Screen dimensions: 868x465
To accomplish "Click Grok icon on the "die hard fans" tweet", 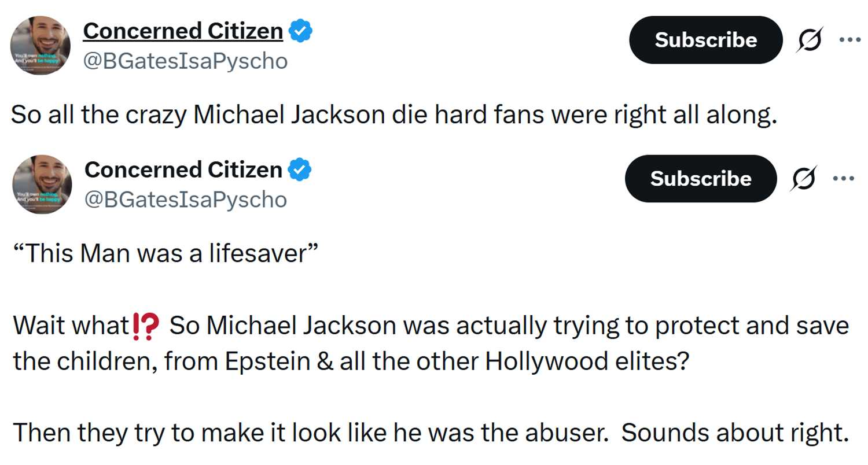I will point(809,40).
